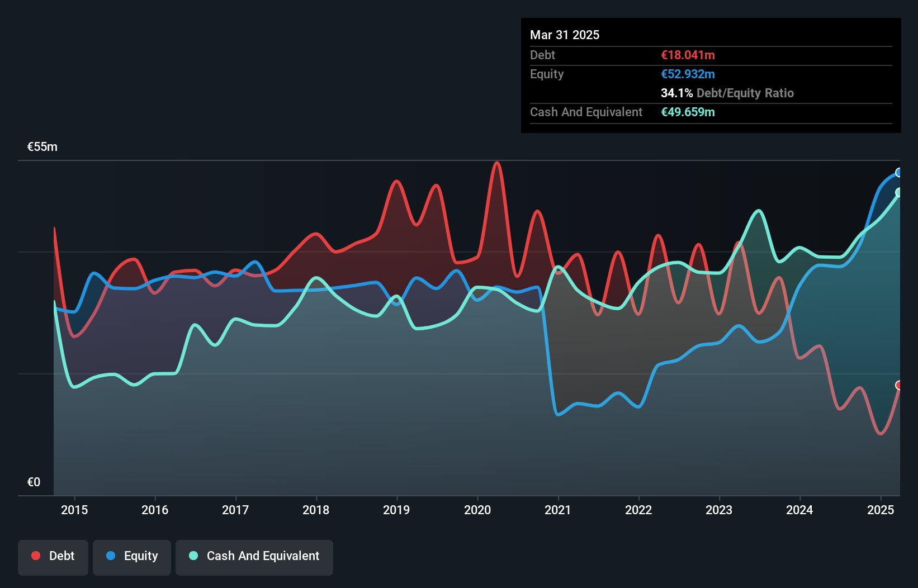
Task: Click the €52.932m equity value
Action: pyautogui.click(x=688, y=74)
